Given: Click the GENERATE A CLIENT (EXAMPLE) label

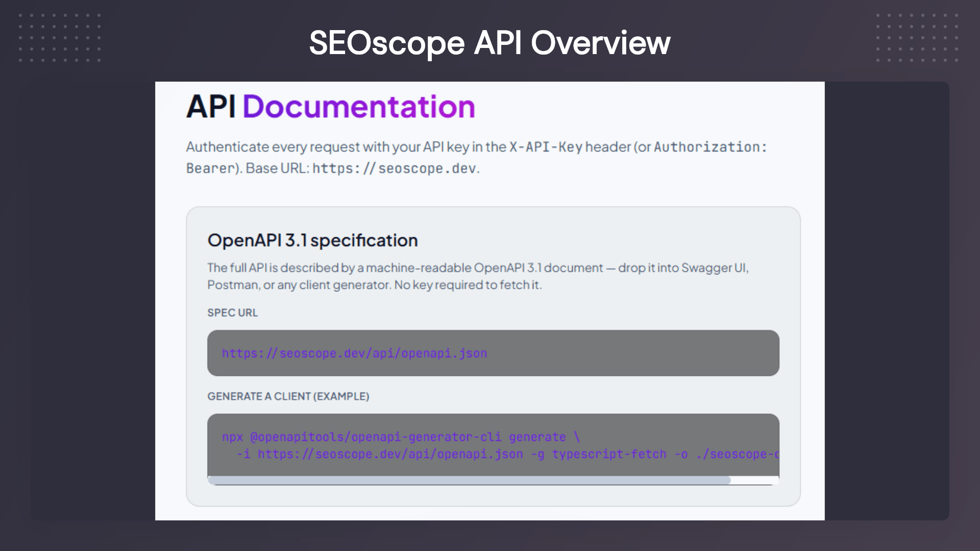Looking at the screenshot, I should click(x=288, y=396).
